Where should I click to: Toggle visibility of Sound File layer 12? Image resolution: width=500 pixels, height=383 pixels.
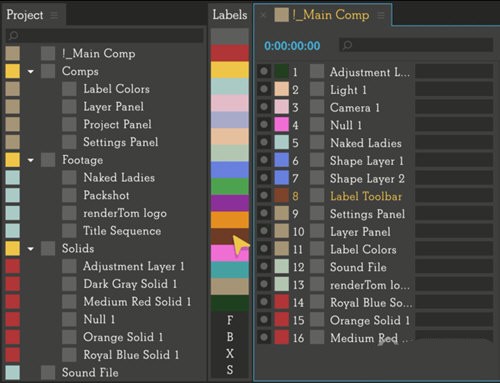pyautogui.click(x=264, y=266)
